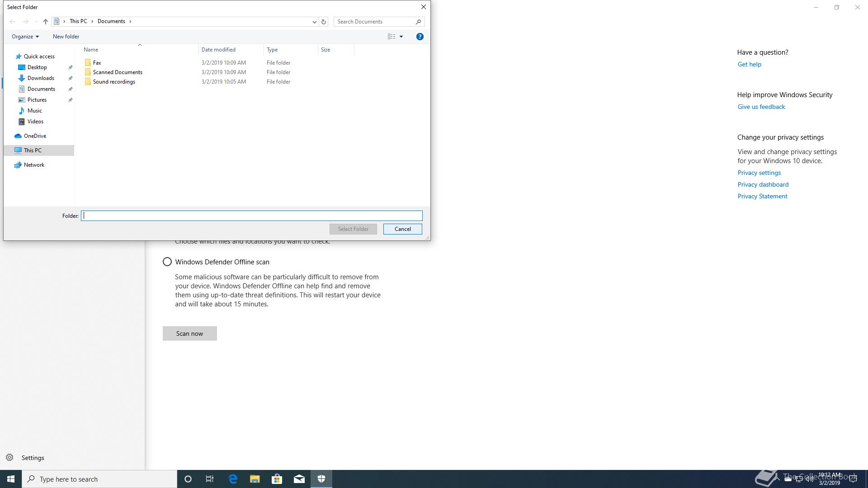Create a New folder
This screenshot has width=868, height=488.
point(66,37)
